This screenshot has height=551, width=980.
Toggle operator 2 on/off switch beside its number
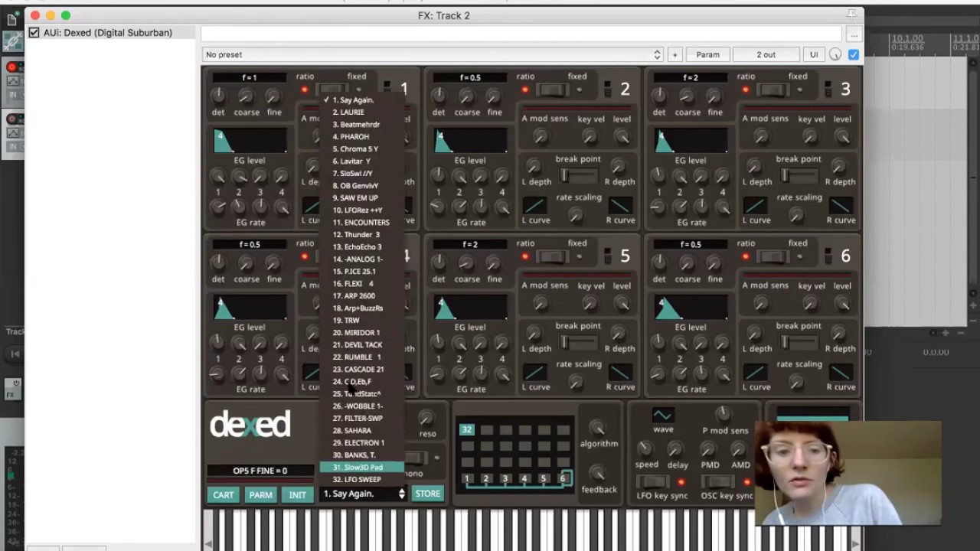(607, 88)
